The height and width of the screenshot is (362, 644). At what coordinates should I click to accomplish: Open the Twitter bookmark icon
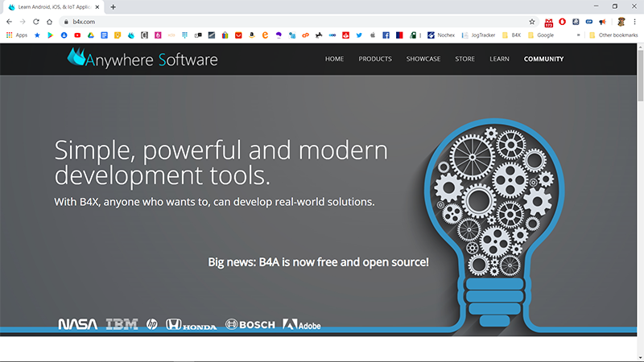click(359, 35)
